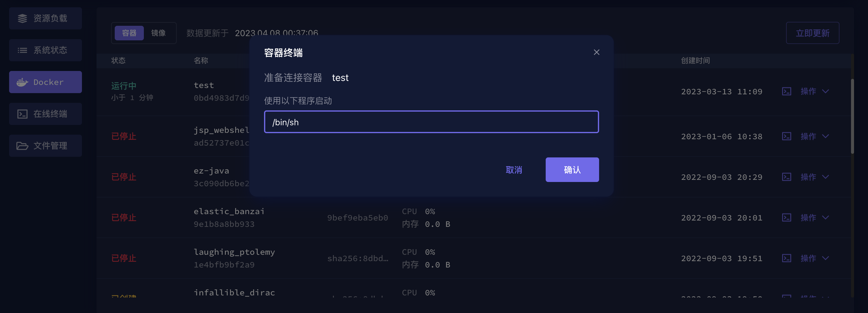This screenshot has height=313, width=868.
Task: Expand 操作 dropdown for elastic_banzai container
Action: coord(814,218)
